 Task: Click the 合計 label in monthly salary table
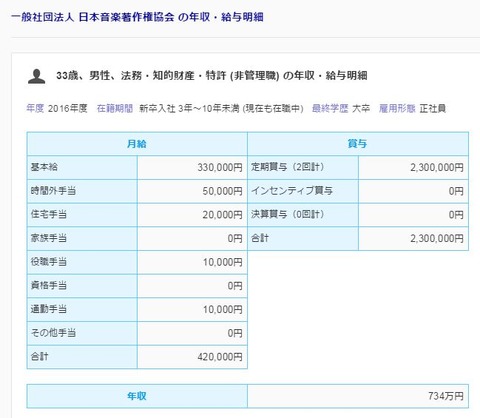pos(39,356)
